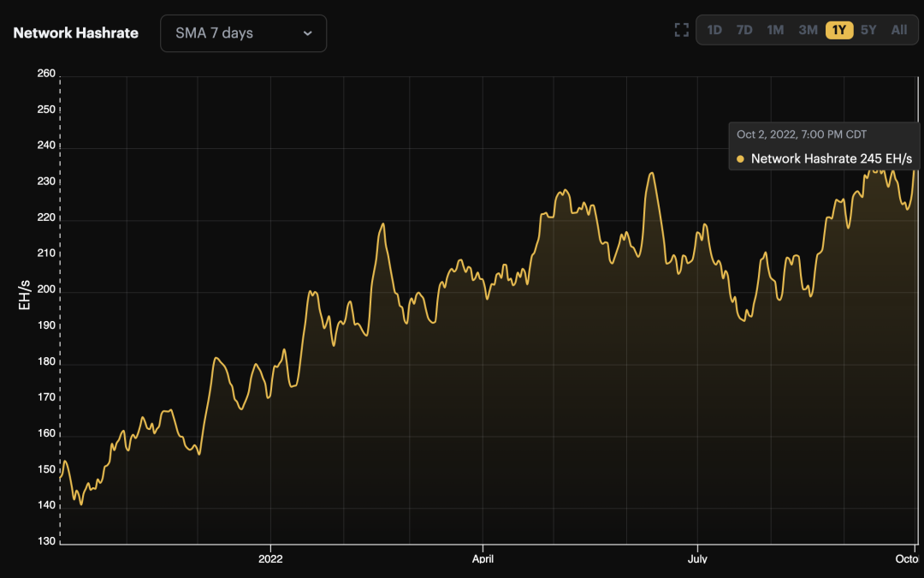Click the 200 y-axis label
924x578 pixels.
[x=46, y=289]
